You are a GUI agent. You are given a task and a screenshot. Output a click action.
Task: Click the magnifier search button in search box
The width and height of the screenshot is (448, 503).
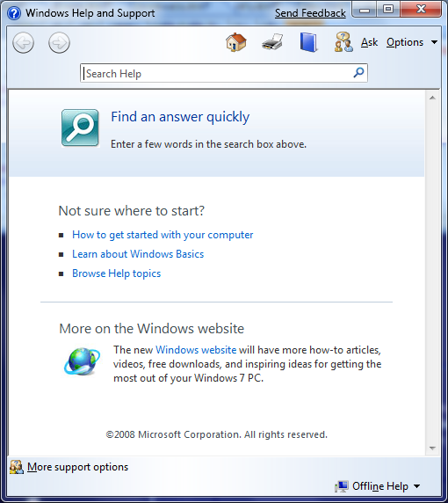click(358, 72)
